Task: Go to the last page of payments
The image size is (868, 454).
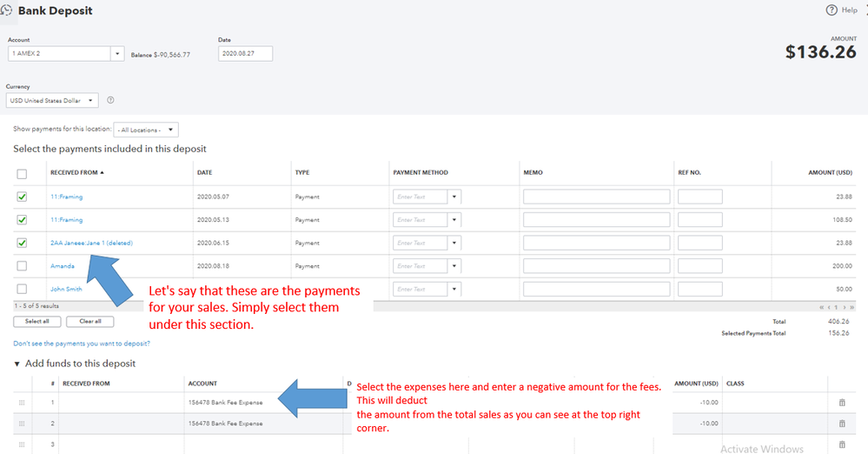Action: tap(852, 307)
